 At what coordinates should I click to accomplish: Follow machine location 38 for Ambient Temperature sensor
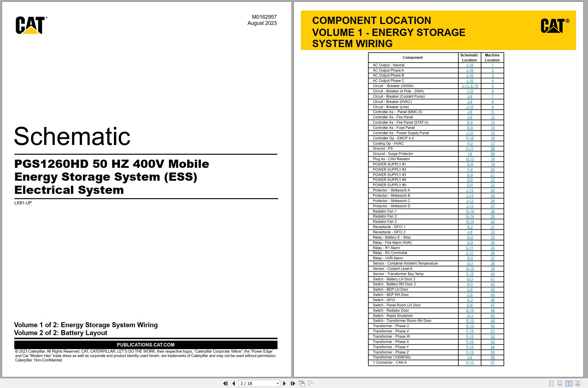pos(492,263)
